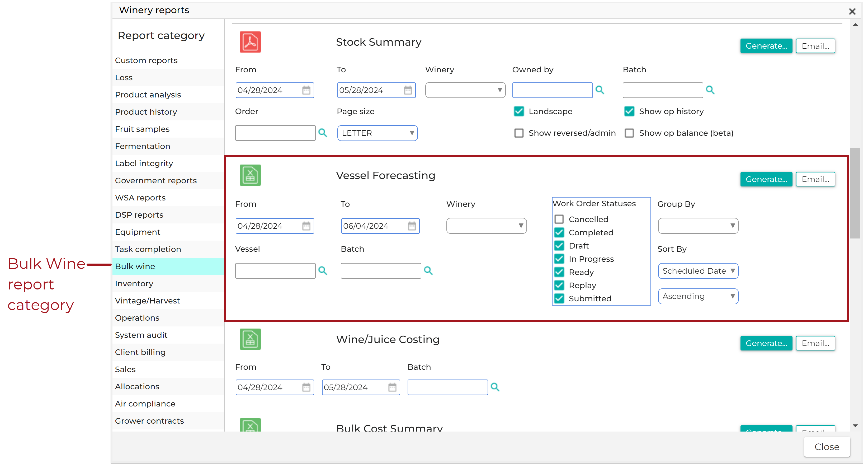
Task: Open Vessel Forecasting Winery dropdown
Action: [x=486, y=226]
